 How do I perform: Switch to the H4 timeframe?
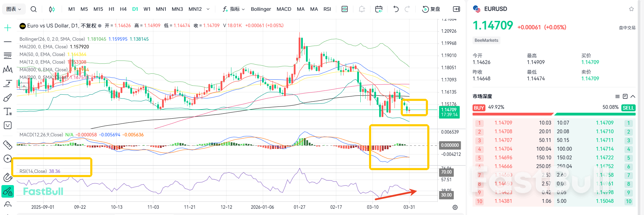pyautogui.click(x=123, y=9)
